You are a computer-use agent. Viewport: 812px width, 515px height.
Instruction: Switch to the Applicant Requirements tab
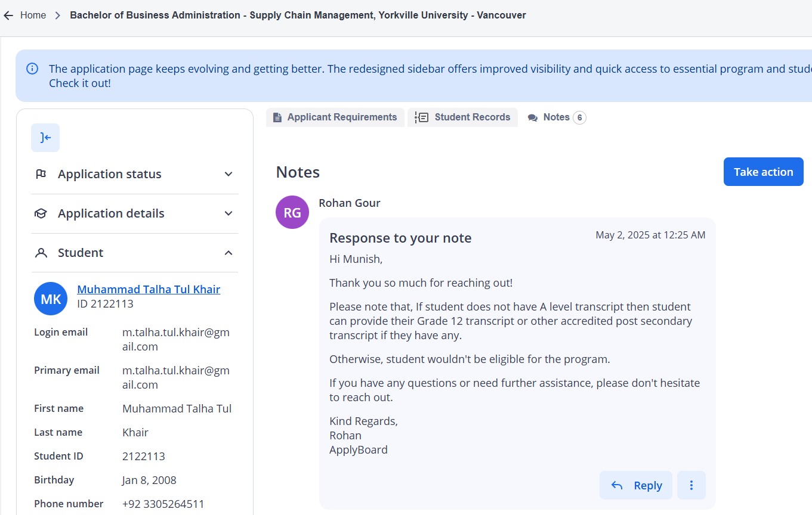pyautogui.click(x=335, y=117)
